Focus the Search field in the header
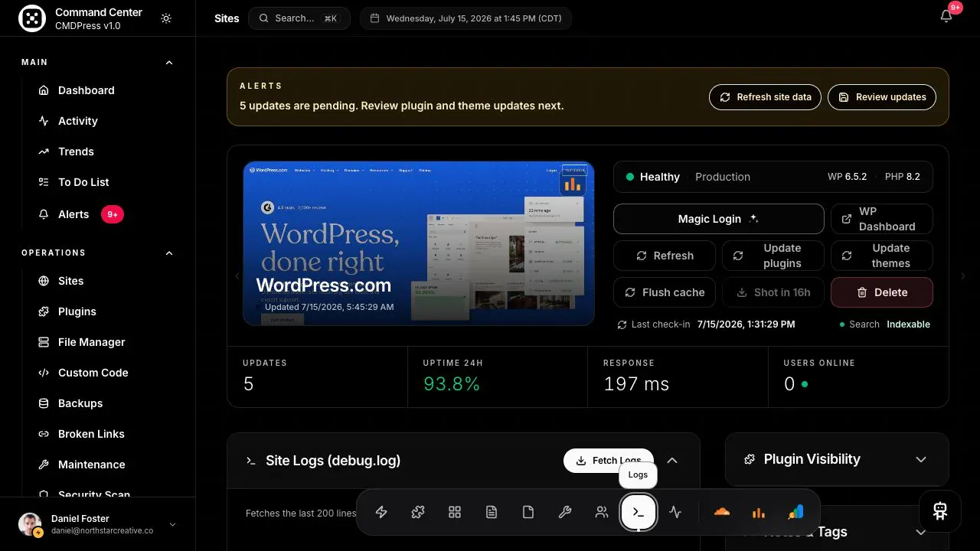Image resolution: width=980 pixels, height=551 pixels. (x=299, y=18)
